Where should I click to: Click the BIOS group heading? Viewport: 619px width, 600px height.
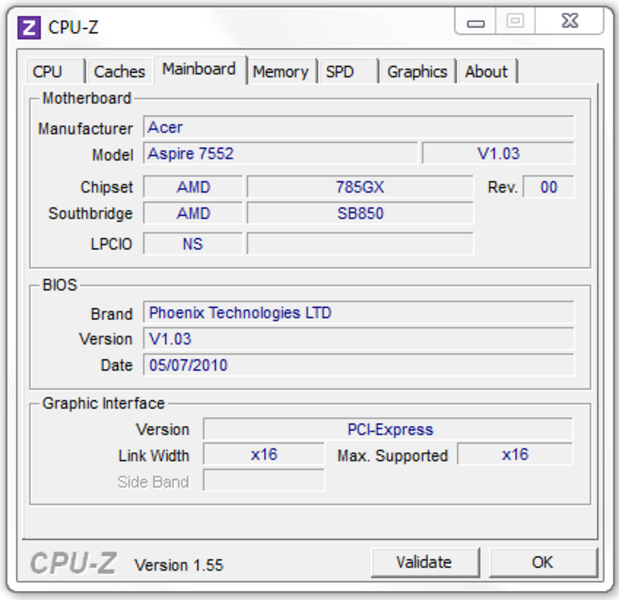60,285
